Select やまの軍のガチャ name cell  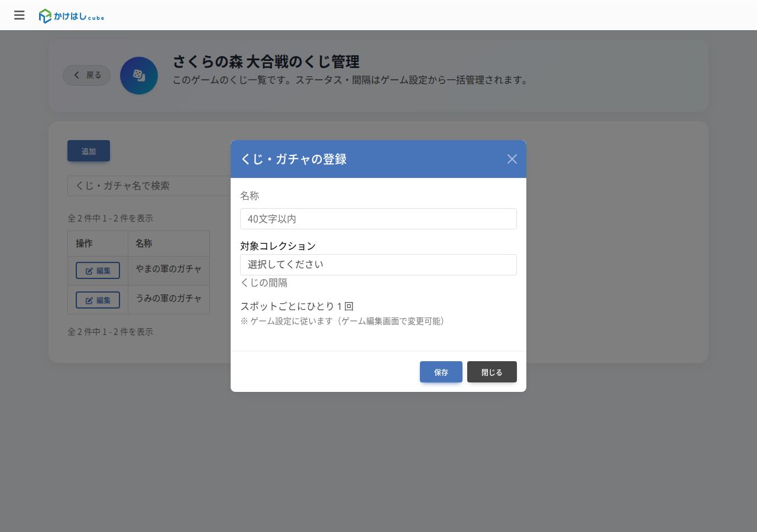point(169,270)
